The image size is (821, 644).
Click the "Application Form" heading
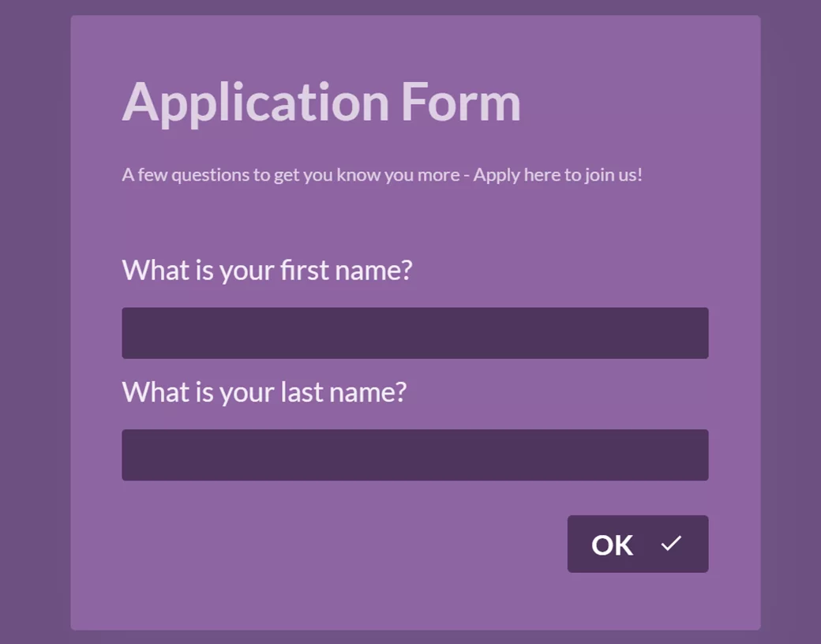tap(321, 102)
